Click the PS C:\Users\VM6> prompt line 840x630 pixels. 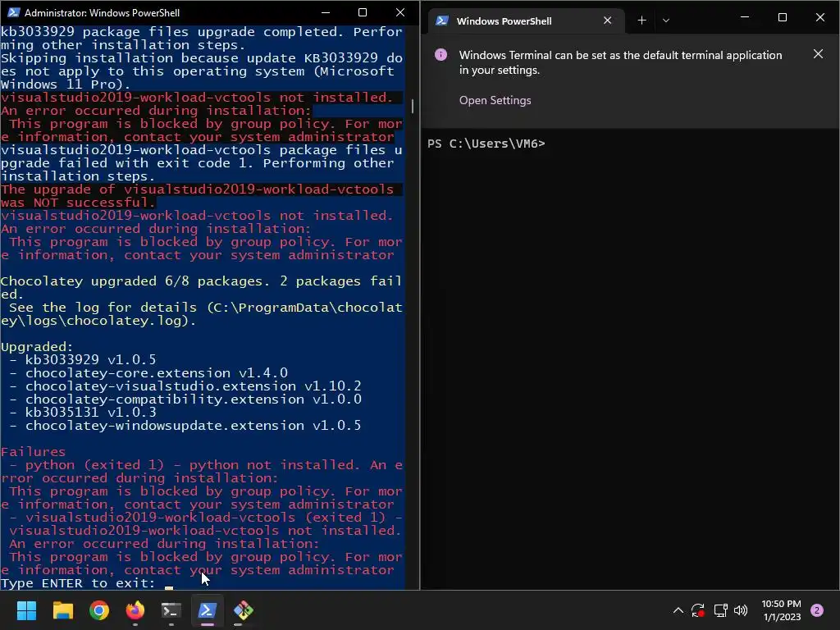click(x=486, y=144)
